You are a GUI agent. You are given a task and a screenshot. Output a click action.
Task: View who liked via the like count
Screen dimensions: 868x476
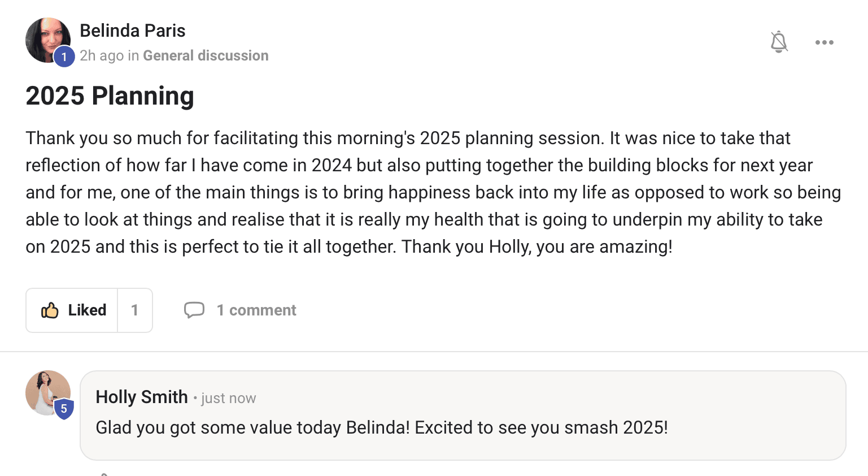(x=135, y=310)
